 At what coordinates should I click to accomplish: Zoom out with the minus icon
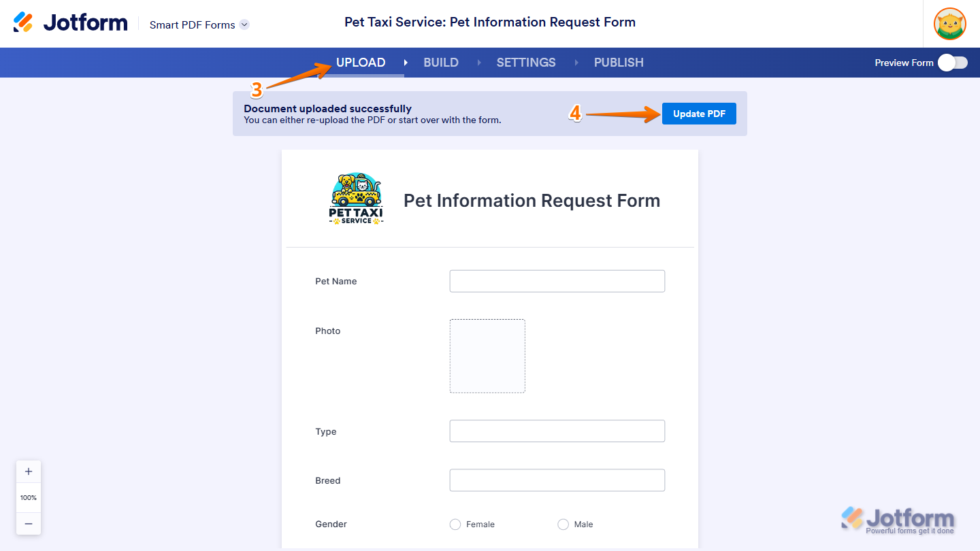29,523
